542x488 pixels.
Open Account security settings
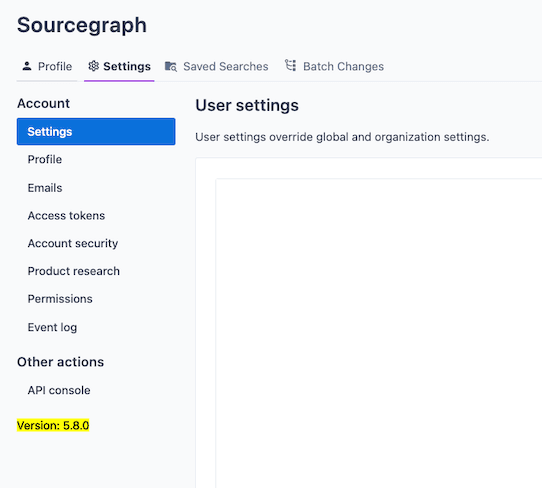[73, 243]
